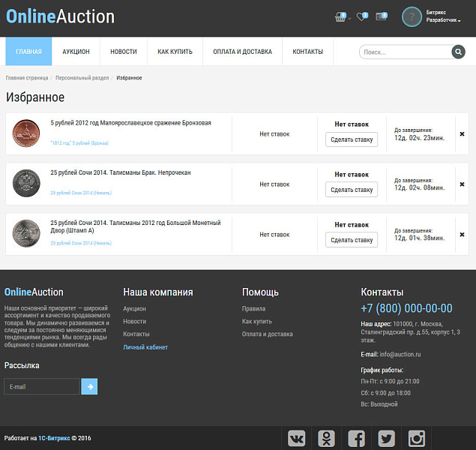
Task: Open thumbnail of the bronze 5 рублей coin
Action: 25,134
